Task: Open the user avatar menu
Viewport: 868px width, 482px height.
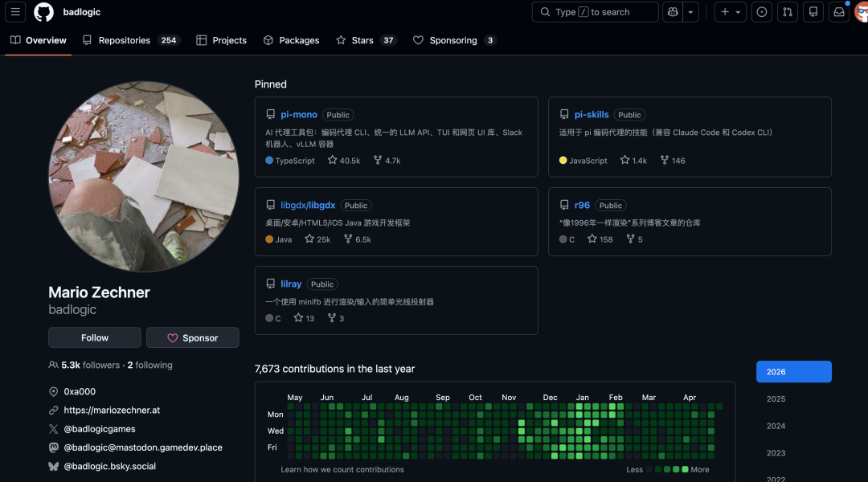Action: 861,12
